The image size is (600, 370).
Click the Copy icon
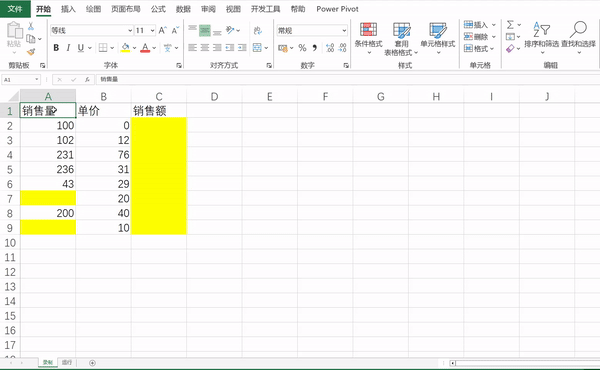point(31,39)
